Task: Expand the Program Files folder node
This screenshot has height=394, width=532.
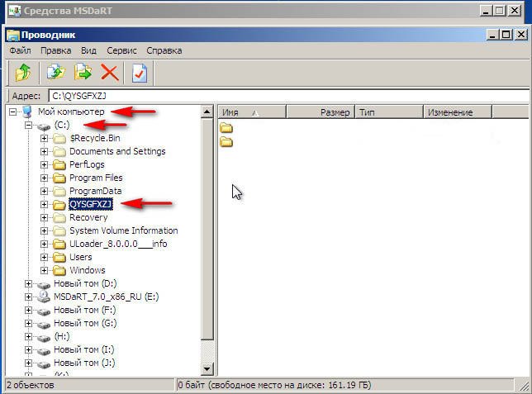Action: [44, 178]
